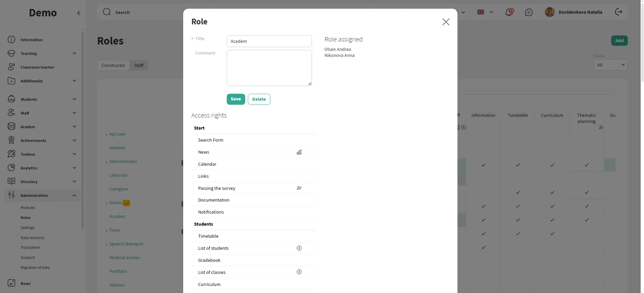
Task: Click the user icon beside Passing the survey
Action: coord(299,188)
